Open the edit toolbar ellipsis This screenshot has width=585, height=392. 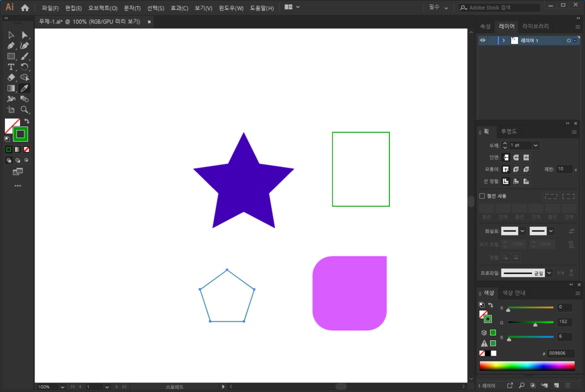point(17,186)
